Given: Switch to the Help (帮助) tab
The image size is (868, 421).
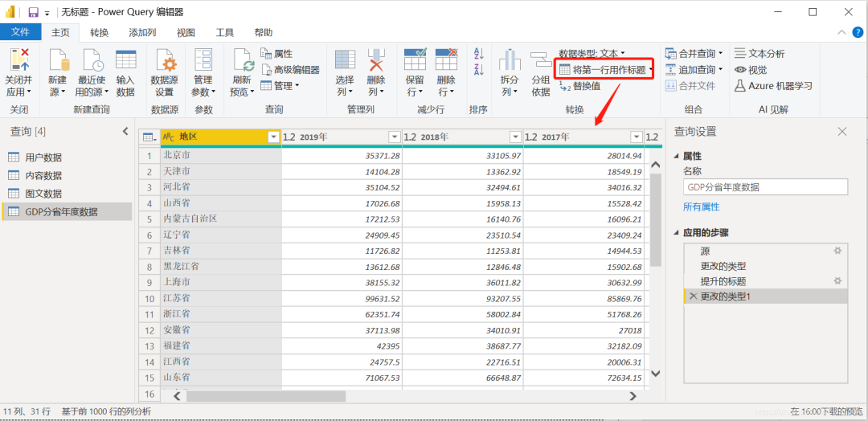Looking at the screenshot, I should 264,32.
